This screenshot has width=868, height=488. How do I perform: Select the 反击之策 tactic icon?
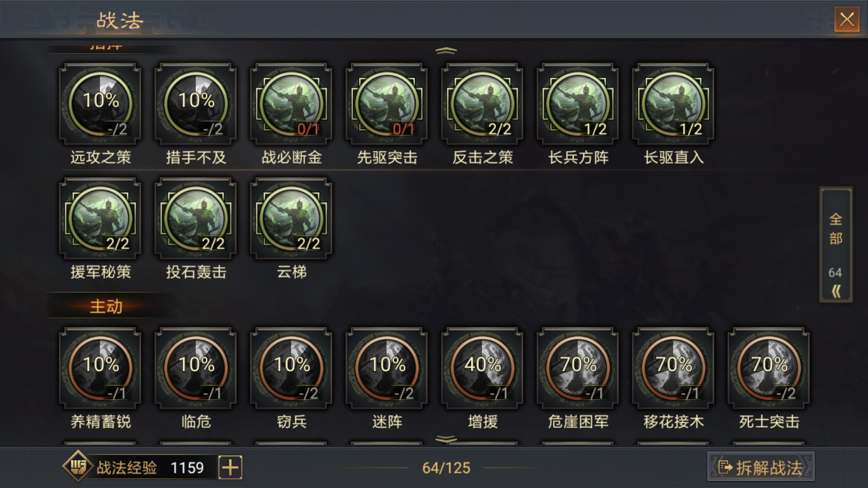coord(482,103)
